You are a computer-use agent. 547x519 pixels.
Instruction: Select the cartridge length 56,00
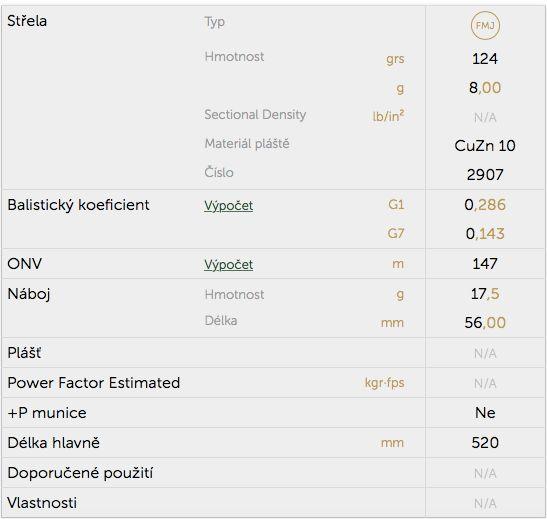[x=485, y=323]
